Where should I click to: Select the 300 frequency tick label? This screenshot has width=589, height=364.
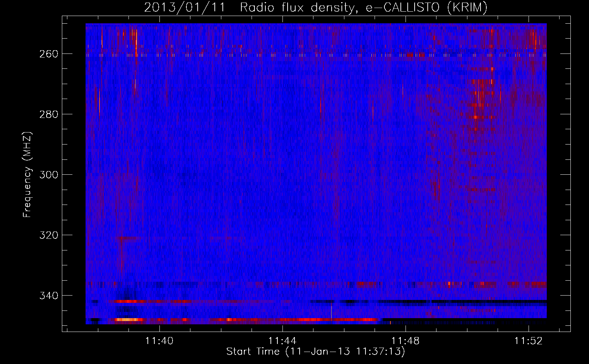tap(49, 175)
